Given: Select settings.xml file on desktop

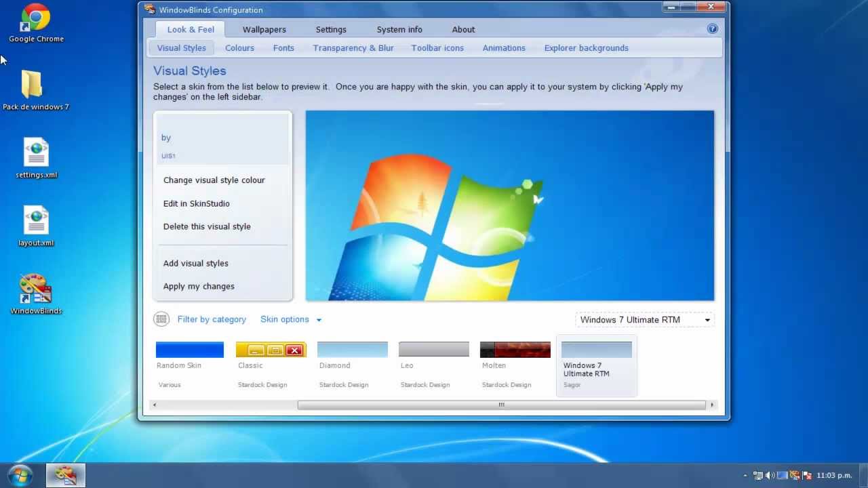Looking at the screenshot, I should pyautogui.click(x=36, y=159).
